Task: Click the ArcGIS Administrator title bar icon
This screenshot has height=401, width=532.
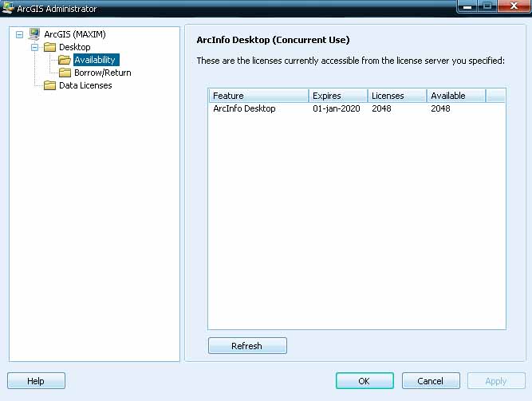Action: [x=7, y=8]
